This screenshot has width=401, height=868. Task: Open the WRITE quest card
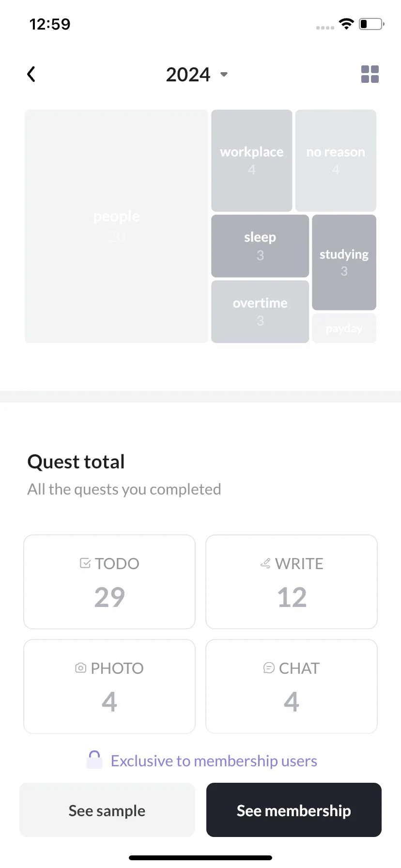292,582
